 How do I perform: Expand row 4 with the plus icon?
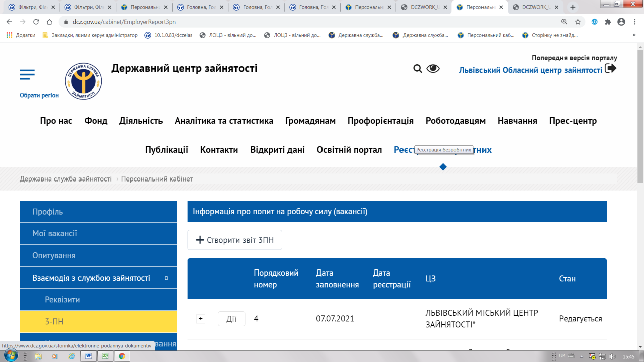(201, 319)
